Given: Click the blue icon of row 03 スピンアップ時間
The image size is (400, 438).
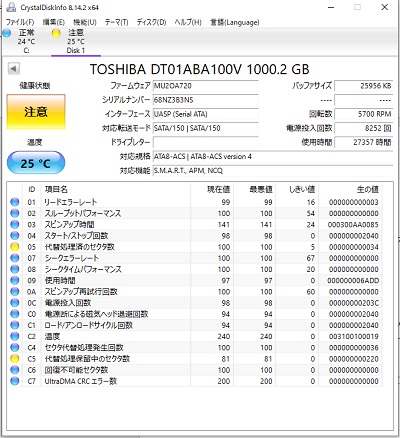Looking at the screenshot, I should (x=15, y=224).
